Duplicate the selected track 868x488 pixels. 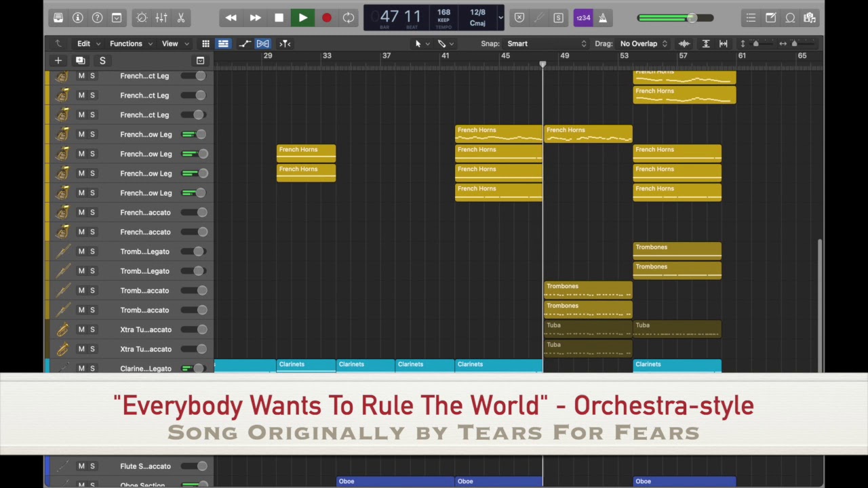[80, 60]
